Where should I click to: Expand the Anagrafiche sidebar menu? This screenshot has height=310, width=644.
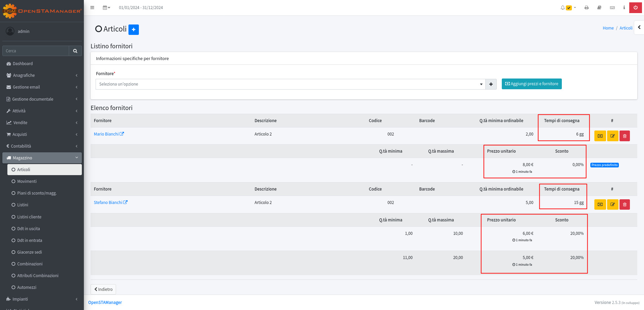[x=42, y=75]
